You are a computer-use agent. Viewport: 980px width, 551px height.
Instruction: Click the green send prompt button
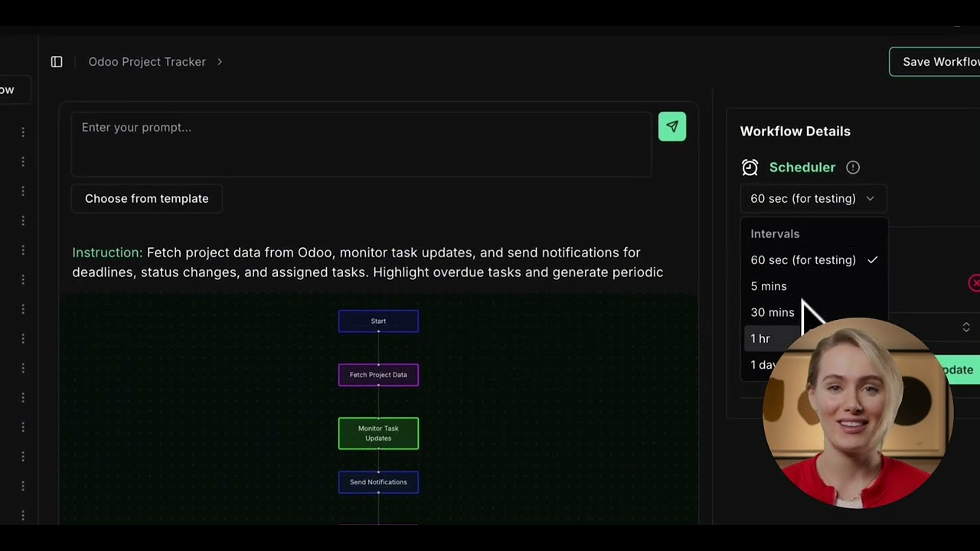[x=672, y=127]
